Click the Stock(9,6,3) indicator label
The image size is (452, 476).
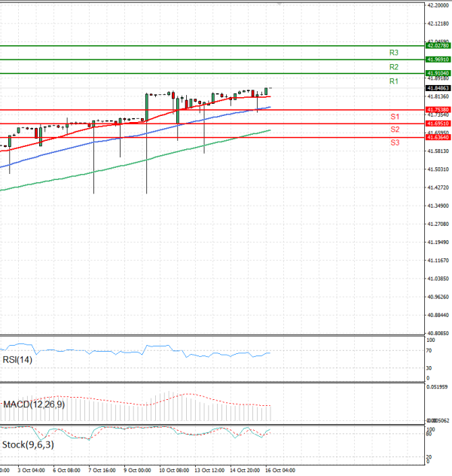point(26,444)
